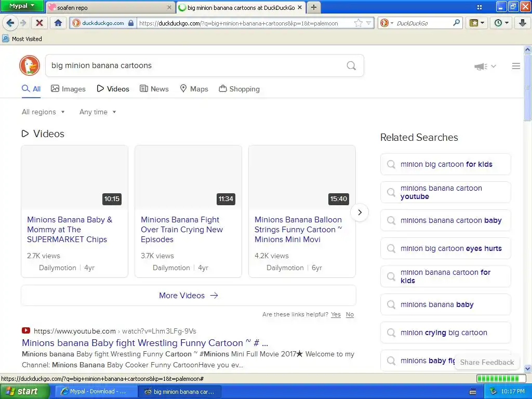Open 'Minions Banana Fight Over Train' video title
Image resolution: width=532 pixels, height=399 pixels.
[182, 229]
